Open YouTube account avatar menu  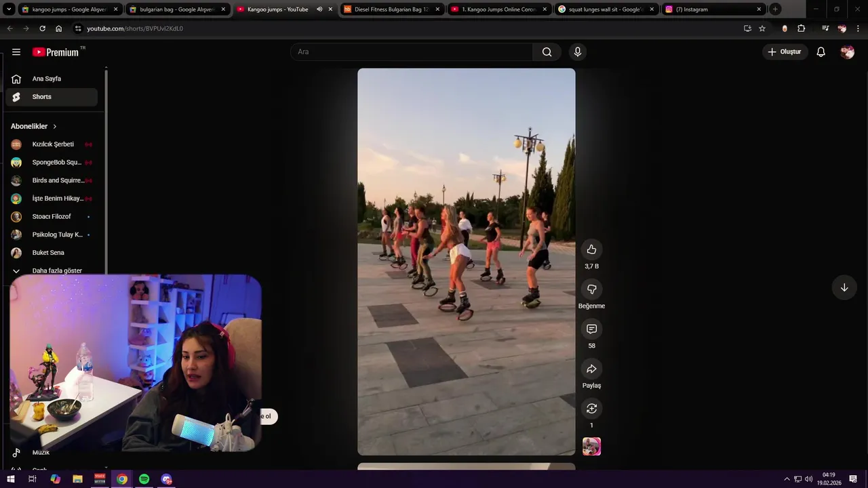(x=847, y=52)
